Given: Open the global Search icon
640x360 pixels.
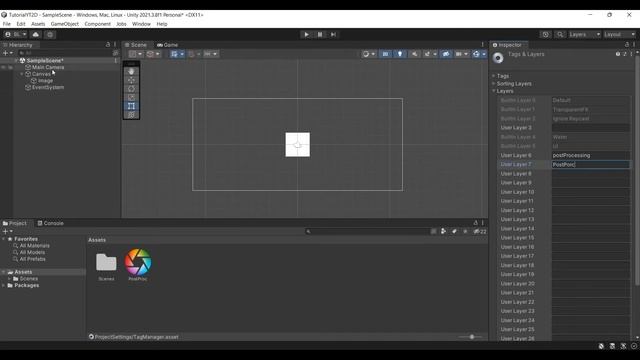Looking at the screenshot, I should [x=560, y=35].
